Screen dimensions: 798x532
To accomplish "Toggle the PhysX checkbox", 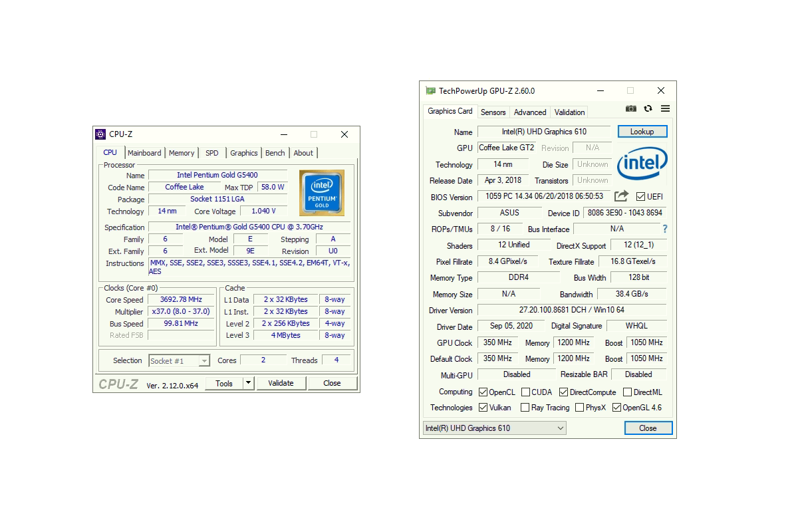I will point(579,408).
